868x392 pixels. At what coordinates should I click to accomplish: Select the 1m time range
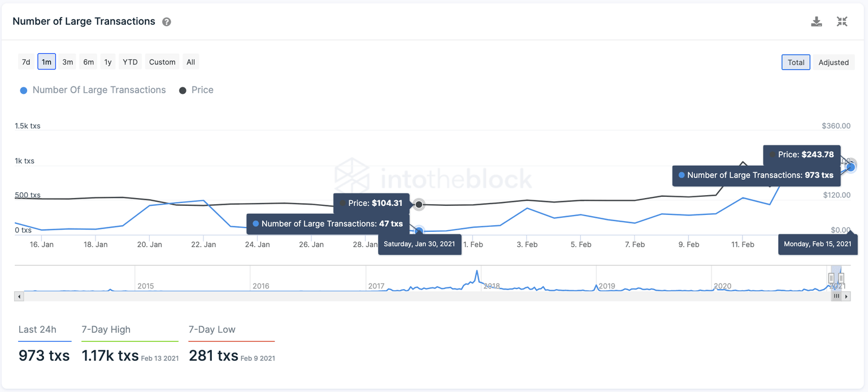click(46, 62)
